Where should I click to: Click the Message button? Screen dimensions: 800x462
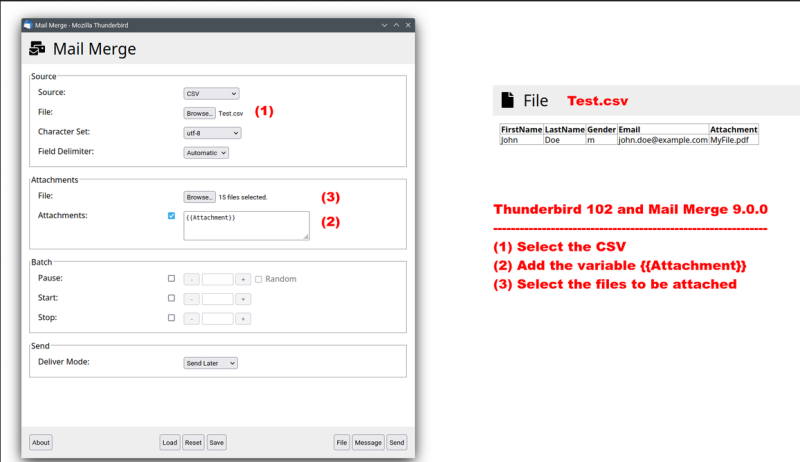click(368, 443)
